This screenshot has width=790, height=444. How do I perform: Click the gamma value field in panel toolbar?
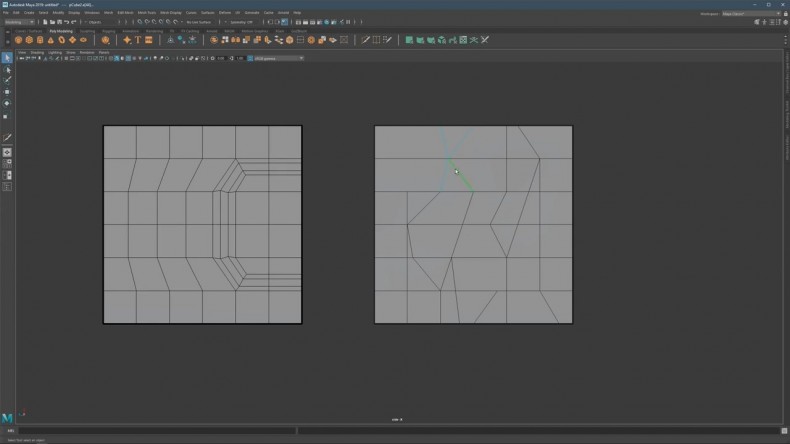[240, 58]
